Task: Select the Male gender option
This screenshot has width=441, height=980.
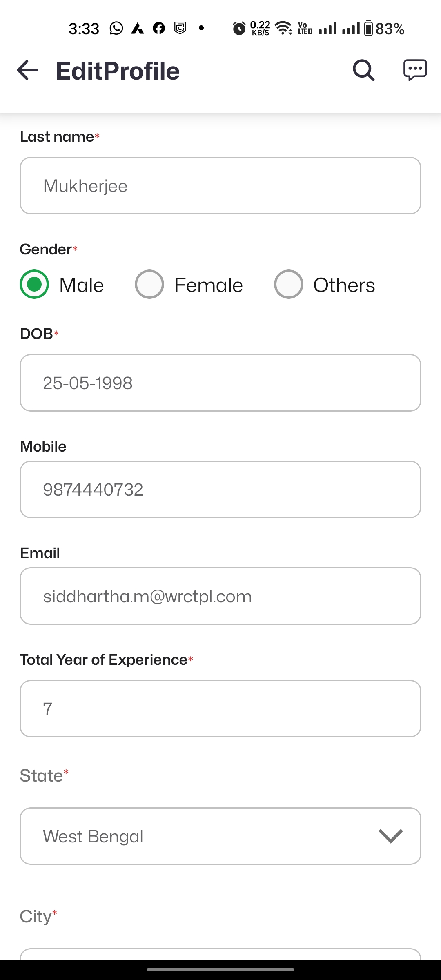Action: 34,284
